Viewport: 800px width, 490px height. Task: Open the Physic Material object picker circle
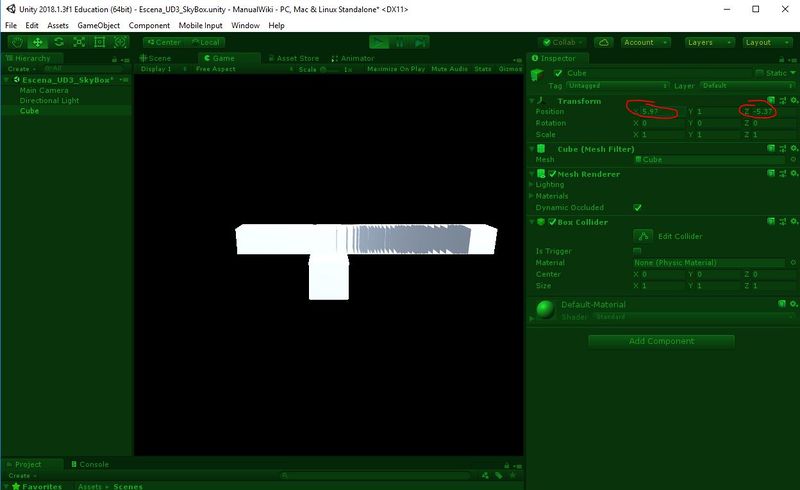point(793,262)
